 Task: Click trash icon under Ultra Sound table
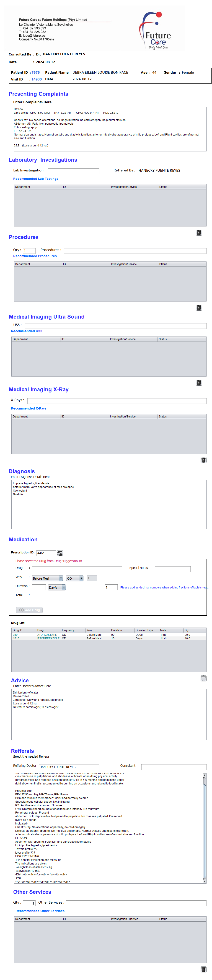tap(199, 382)
